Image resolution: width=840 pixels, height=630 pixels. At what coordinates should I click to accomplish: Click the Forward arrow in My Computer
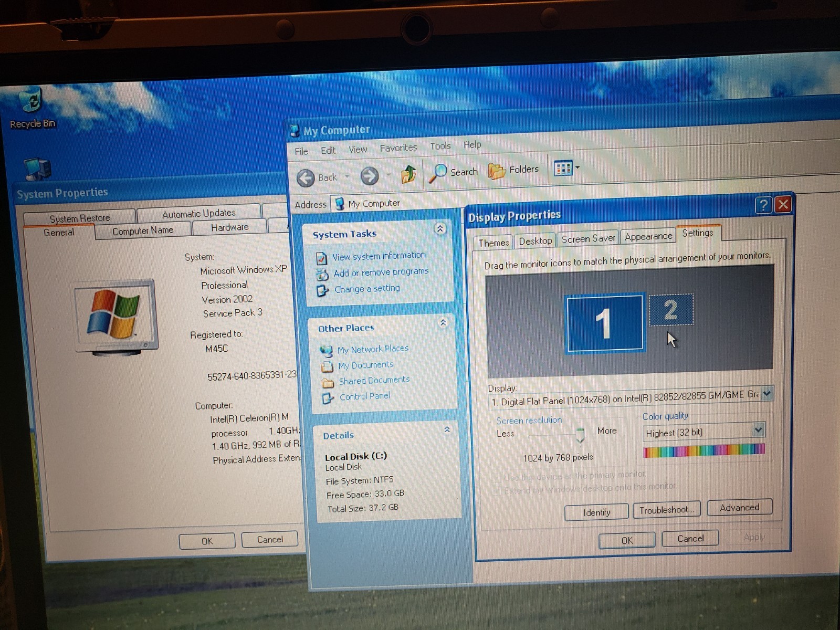click(x=370, y=176)
